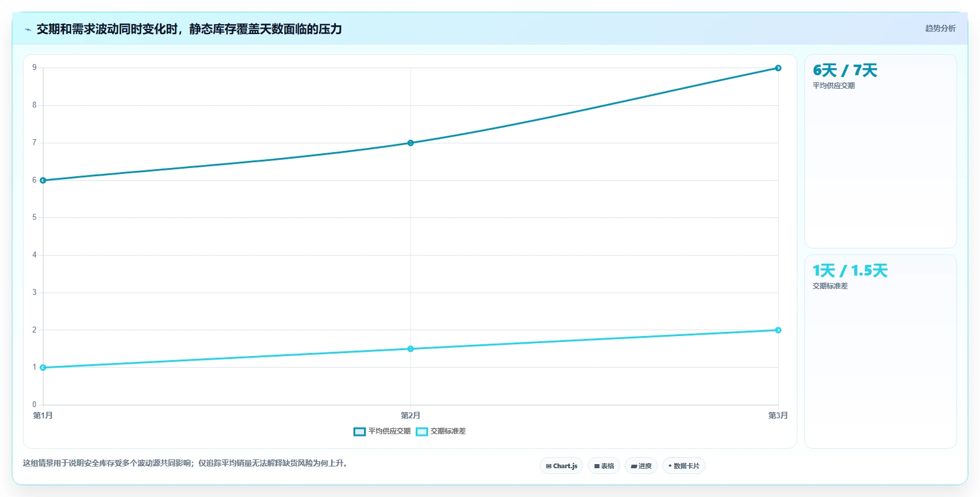Click the chart title 交期和需求波动同时变化时
Image resolution: width=980 pixels, height=497 pixels.
coord(189,29)
